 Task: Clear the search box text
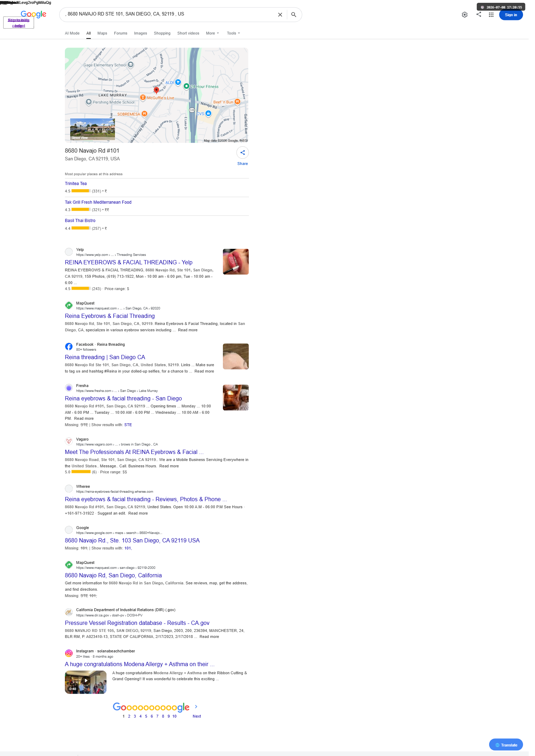280,15
